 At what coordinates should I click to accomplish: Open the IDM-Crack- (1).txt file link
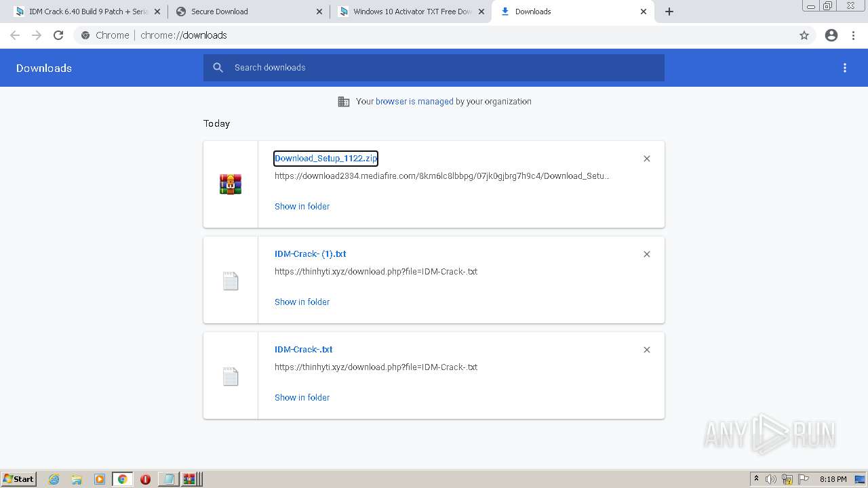click(x=311, y=254)
